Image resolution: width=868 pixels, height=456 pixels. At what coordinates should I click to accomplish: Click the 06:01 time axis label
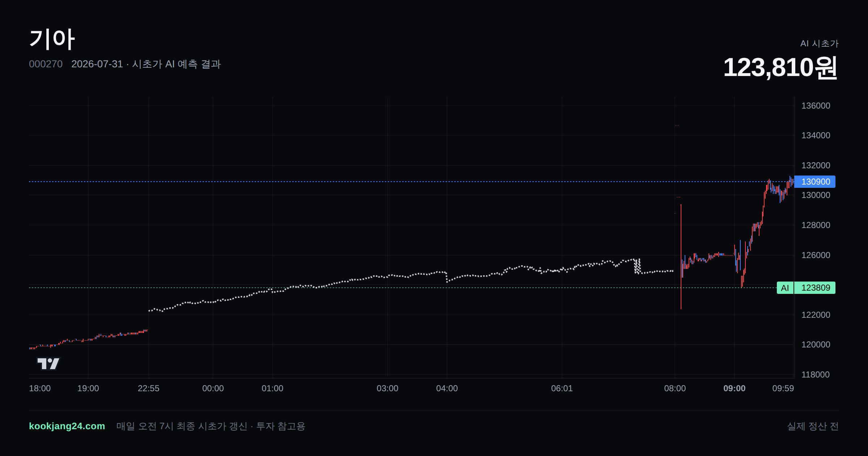562,388
